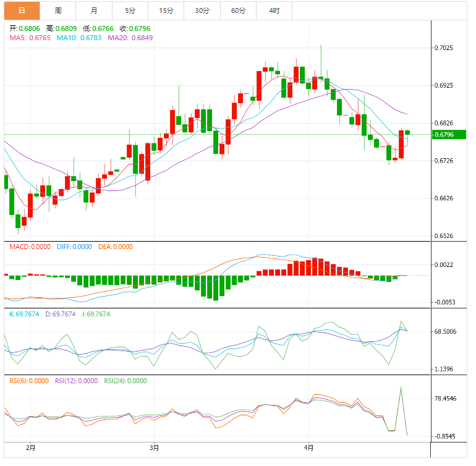The width and height of the screenshot is (476, 466).
Task: Select the 日 (daily) timeframe tab
Action: 22,11
